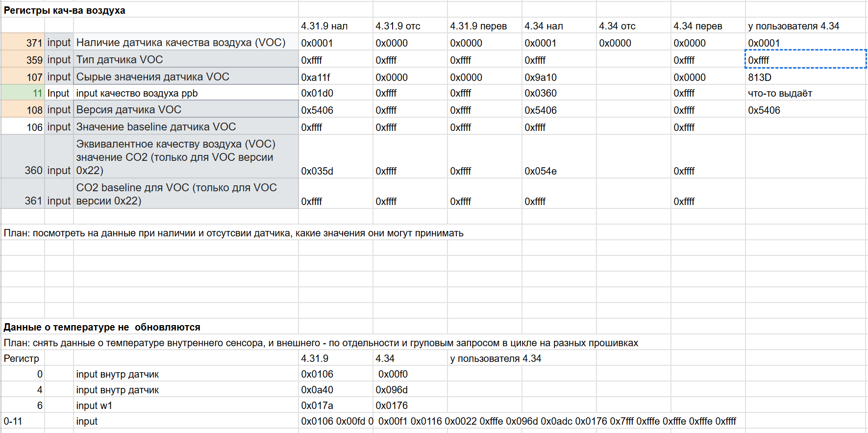Click value 0x035d in register 360 row
The width and height of the screenshot is (868, 433).
[317, 171]
